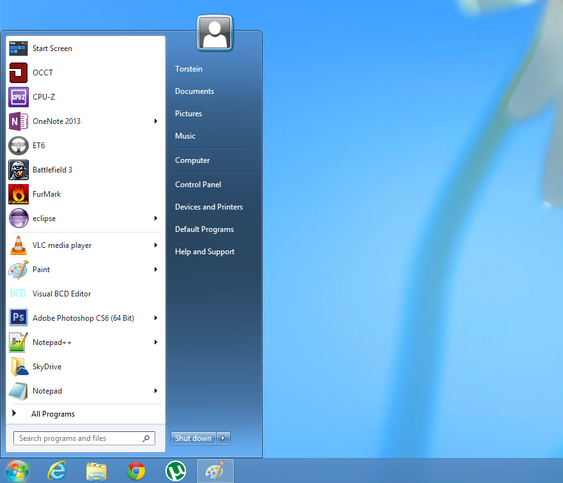The width and height of the screenshot is (563, 483).
Task: Switch to Paint on the taskbar
Action: [215, 471]
